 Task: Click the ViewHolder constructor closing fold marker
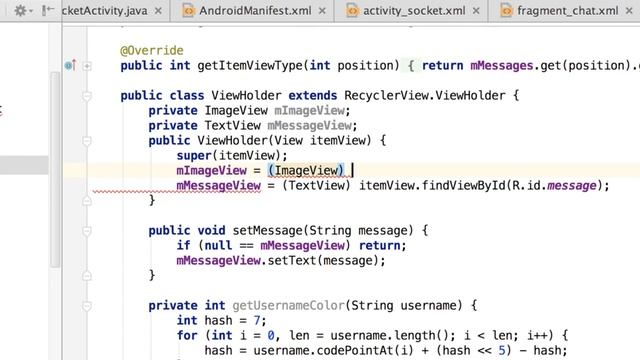click(x=87, y=201)
